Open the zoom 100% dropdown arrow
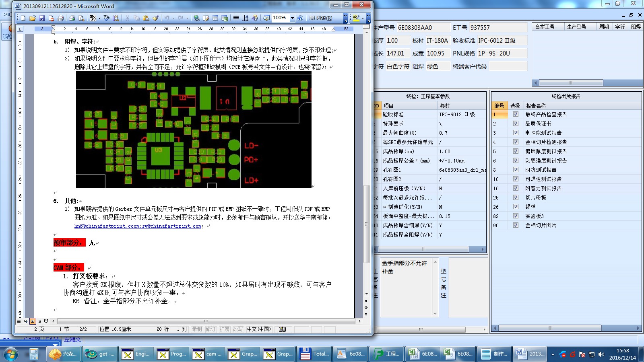Image resolution: width=644 pixels, height=362 pixels. point(292,18)
